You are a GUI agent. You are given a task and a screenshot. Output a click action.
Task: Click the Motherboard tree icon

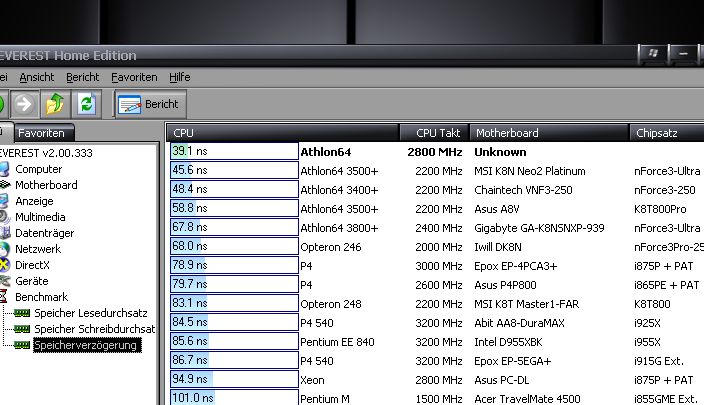pos(5,185)
